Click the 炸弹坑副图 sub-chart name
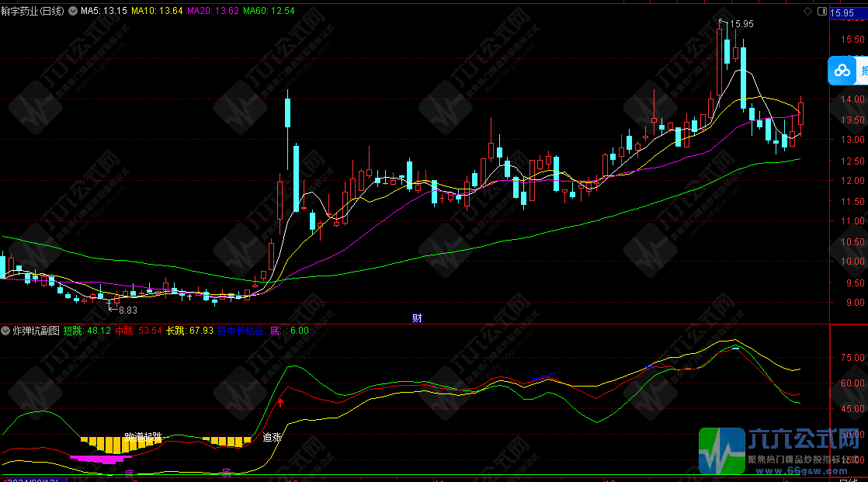The width and height of the screenshot is (868, 482). (36, 331)
